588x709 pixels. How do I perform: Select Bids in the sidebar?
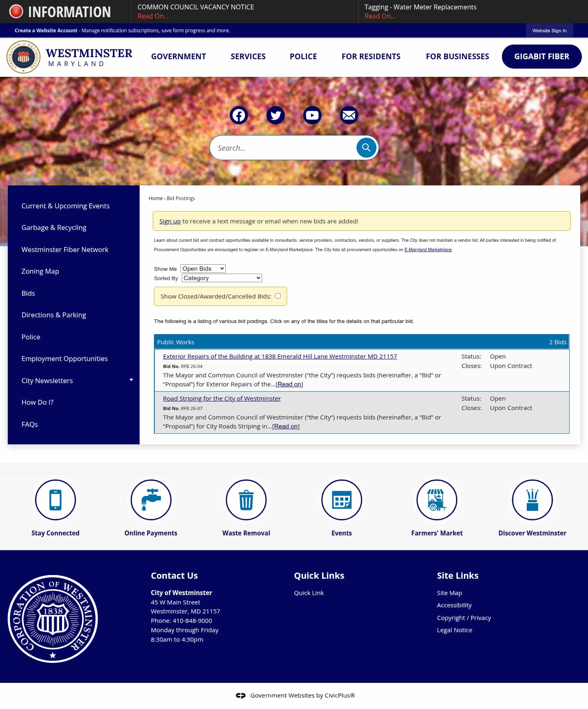(x=28, y=293)
